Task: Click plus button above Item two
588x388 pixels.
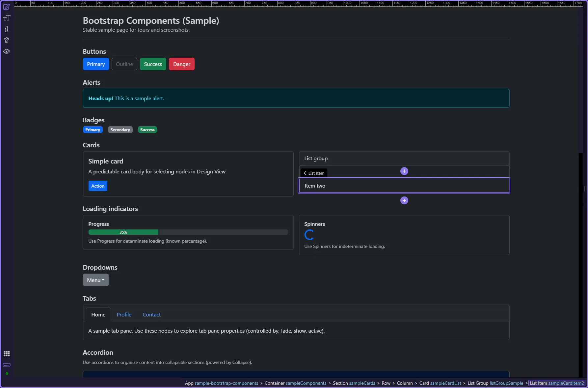Action: [x=404, y=171]
